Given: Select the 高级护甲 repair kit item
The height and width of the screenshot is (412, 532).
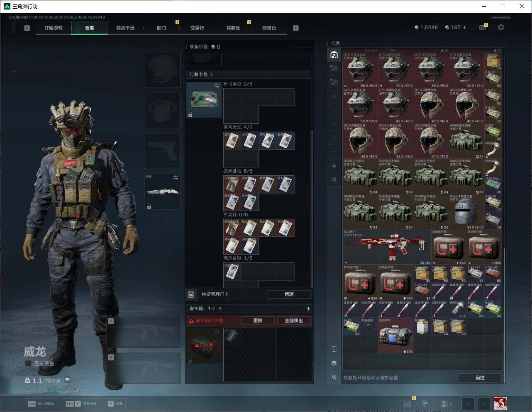Looking at the screenshot, I should pos(396,336).
